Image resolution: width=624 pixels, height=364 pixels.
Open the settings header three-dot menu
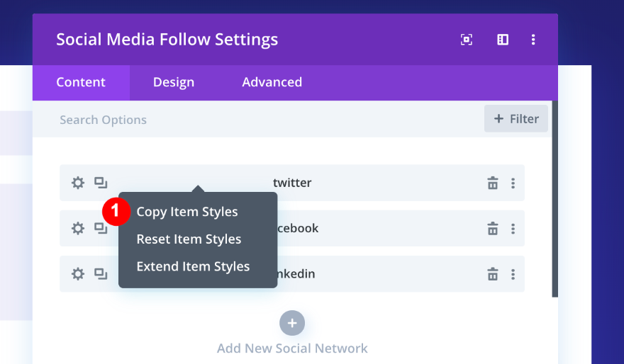pyautogui.click(x=533, y=40)
